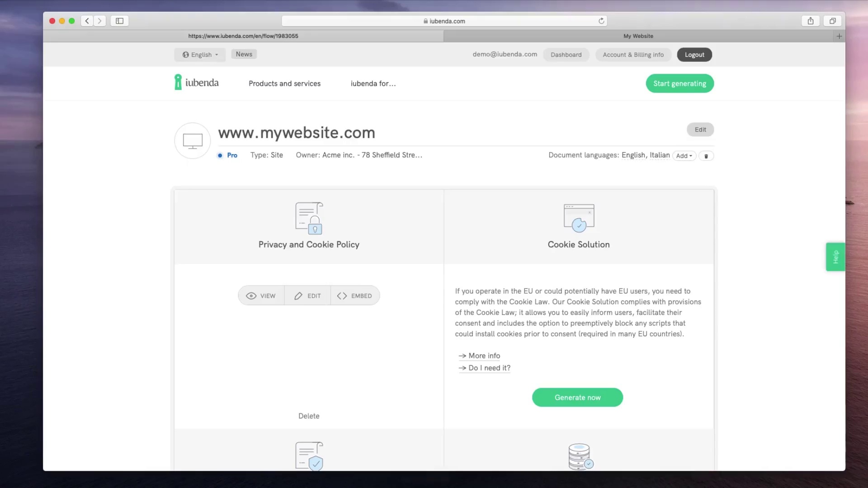868x488 pixels.
Task: Follow the Do I need it? link
Action: pos(489,368)
